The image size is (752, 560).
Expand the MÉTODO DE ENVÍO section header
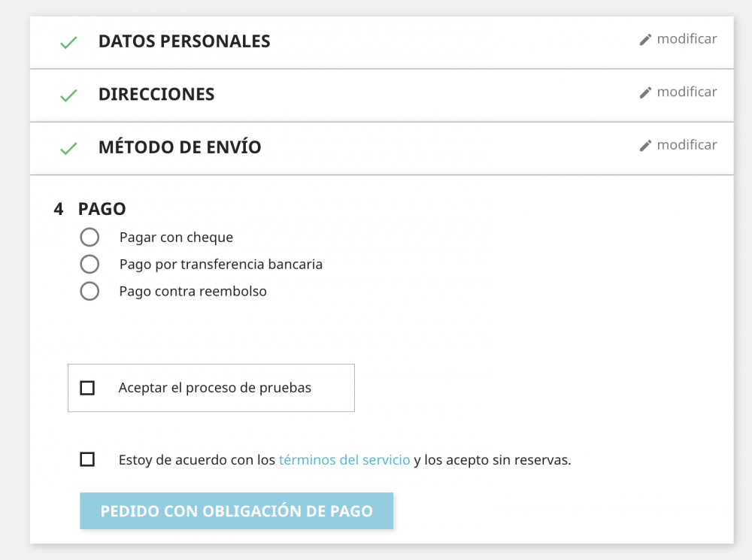coord(180,147)
